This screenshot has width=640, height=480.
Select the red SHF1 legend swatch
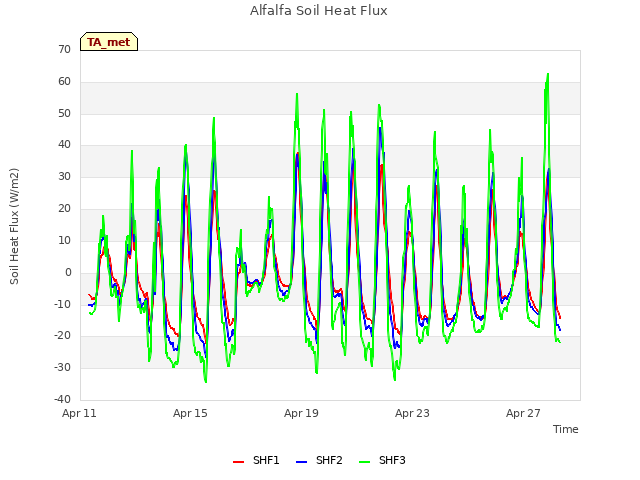[238, 462]
